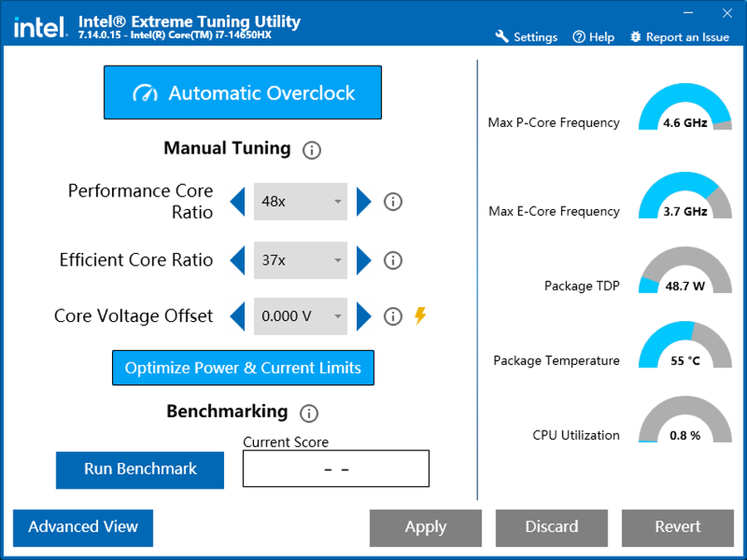The image size is (747, 560).
Task: Start the Automatic Overclock
Action: coord(242,93)
